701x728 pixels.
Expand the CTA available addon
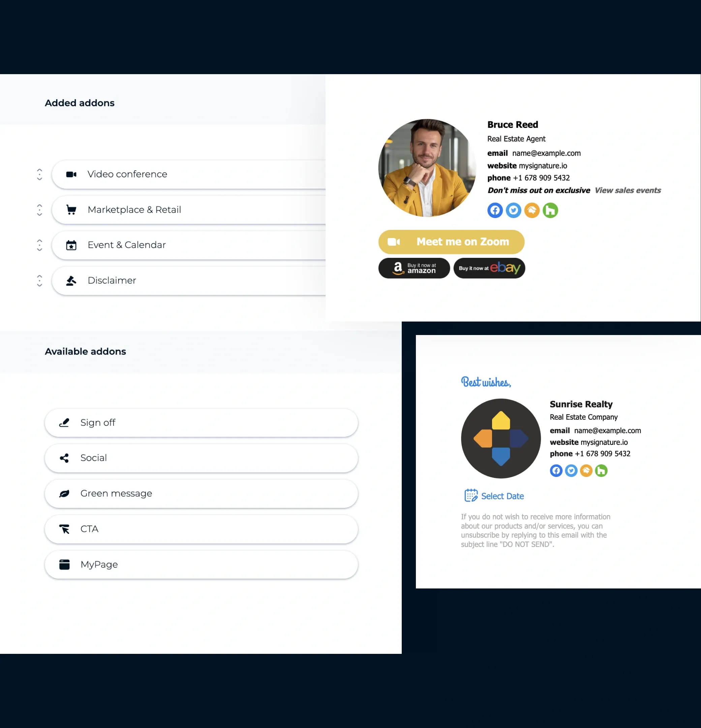click(x=202, y=528)
